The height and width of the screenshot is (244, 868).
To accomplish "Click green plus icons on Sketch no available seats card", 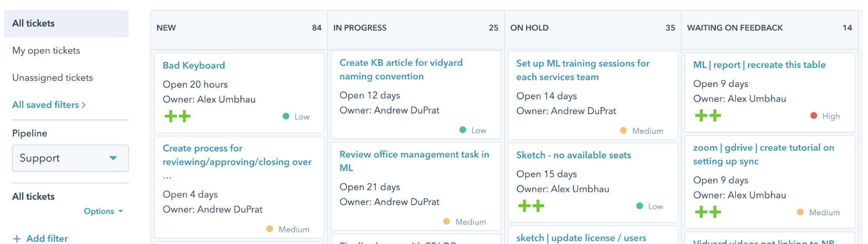I will (531, 206).
